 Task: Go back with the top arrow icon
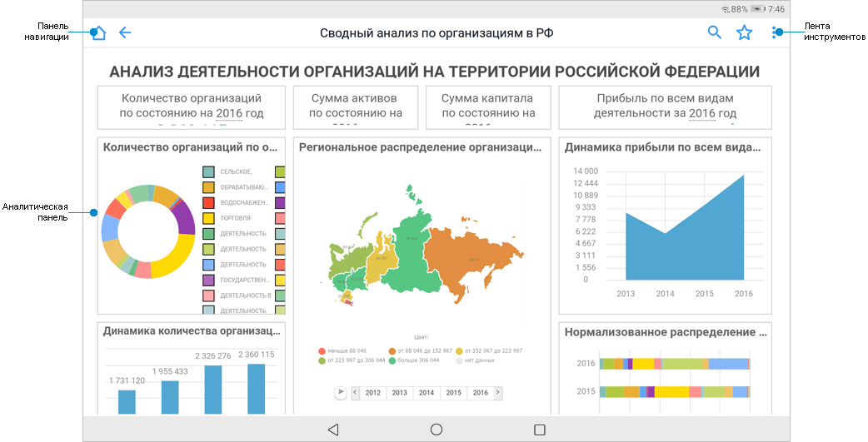tap(125, 32)
